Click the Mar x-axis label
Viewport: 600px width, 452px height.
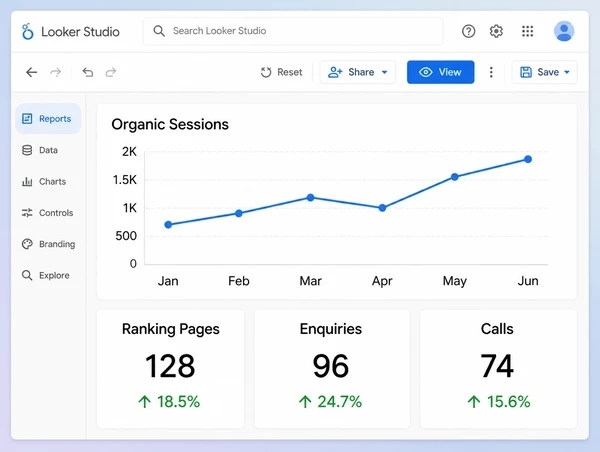(310, 281)
